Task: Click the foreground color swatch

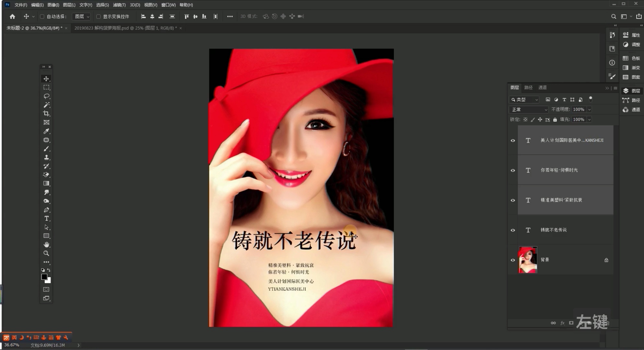Action: pyautogui.click(x=44, y=277)
